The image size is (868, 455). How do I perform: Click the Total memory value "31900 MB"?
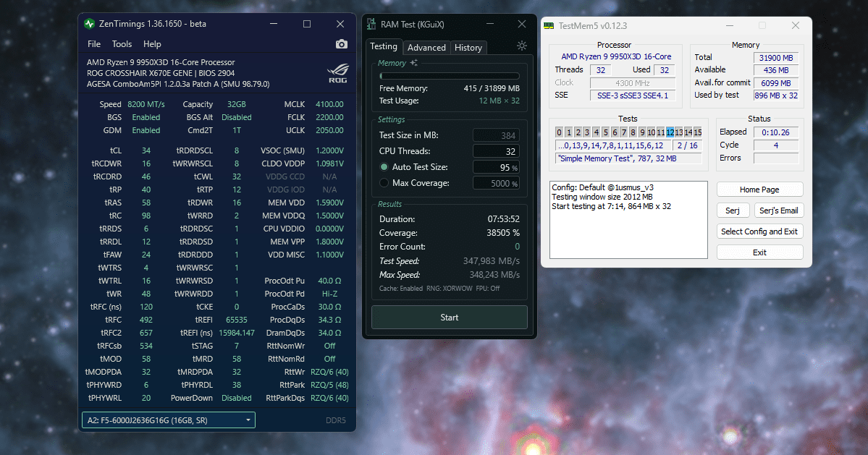776,57
